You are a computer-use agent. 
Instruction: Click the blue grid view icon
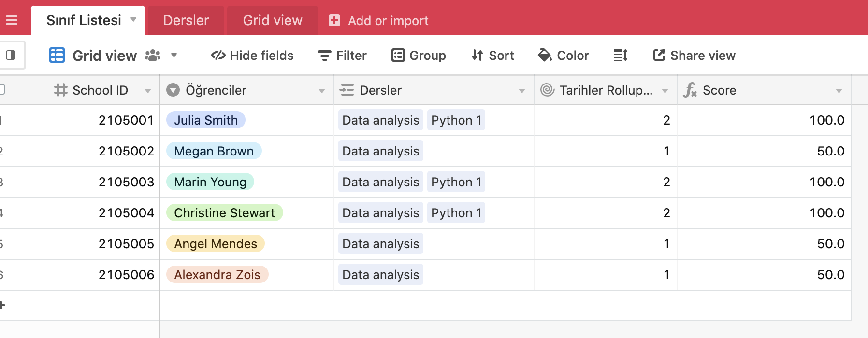[x=57, y=56]
